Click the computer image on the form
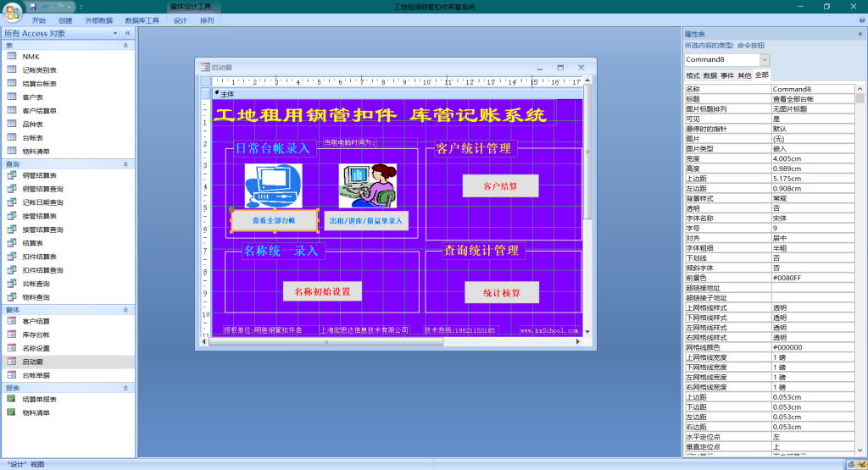Screen dimensions: 868x470 [x=273, y=185]
